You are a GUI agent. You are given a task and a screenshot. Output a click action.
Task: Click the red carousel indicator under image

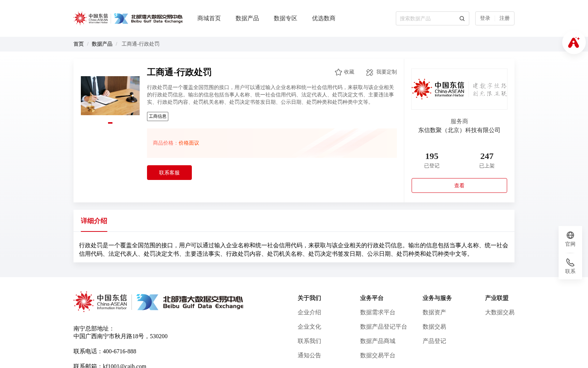click(x=110, y=123)
